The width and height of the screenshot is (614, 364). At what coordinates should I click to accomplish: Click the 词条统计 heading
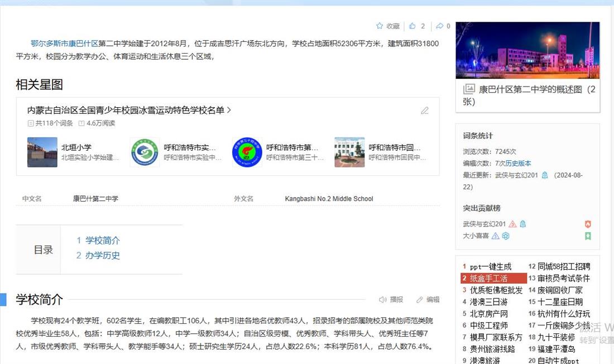click(x=478, y=136)
